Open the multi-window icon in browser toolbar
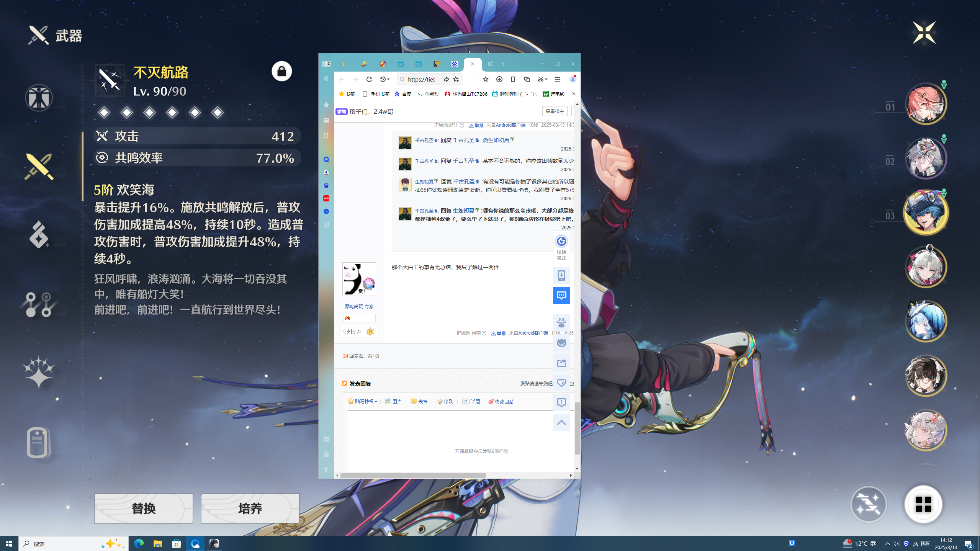 point(527,79)
